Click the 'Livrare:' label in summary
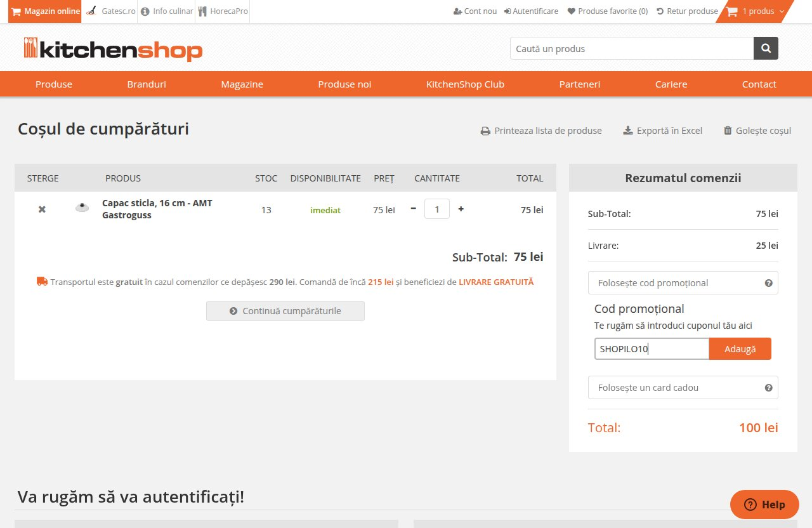Image resolution: width=812 pixels, height=528 pixels. pyautogui.click(x=603, y=246)
